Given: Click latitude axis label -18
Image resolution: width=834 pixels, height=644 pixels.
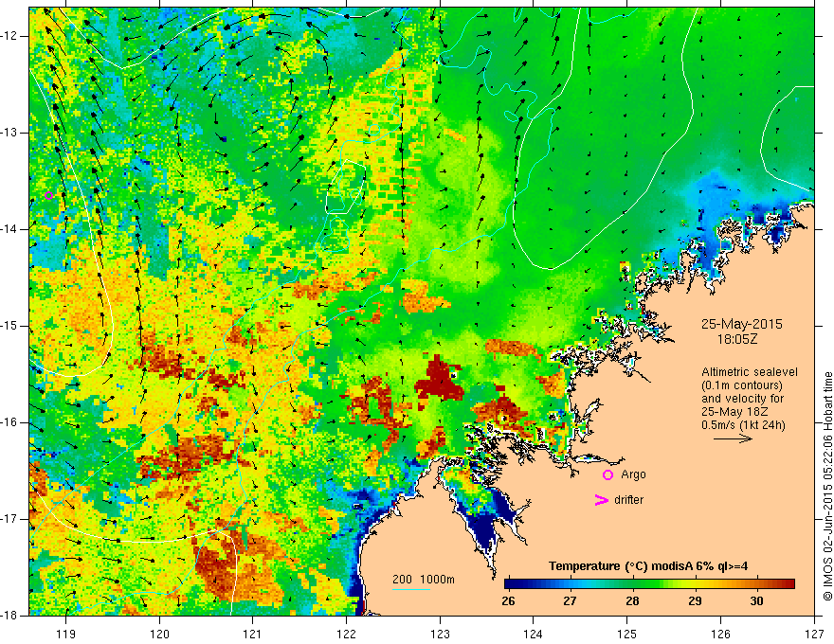Looking at the screenshot, I should [9, 616].
